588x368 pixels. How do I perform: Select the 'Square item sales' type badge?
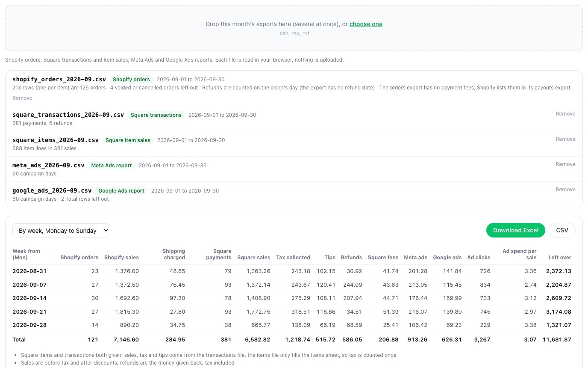(x=128, y=140)
